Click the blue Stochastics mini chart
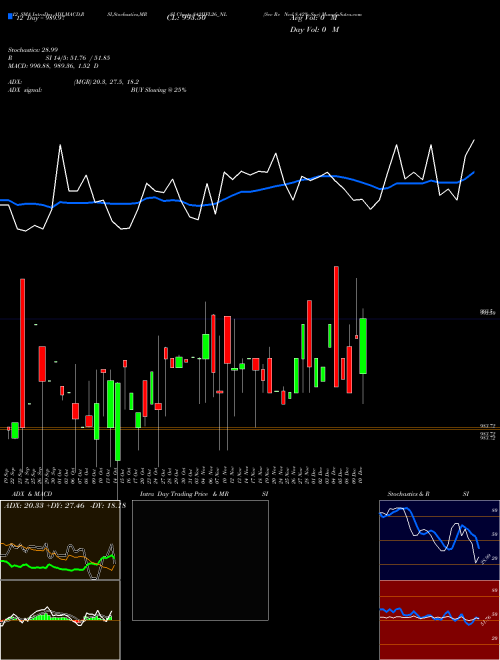This screenshot has height=660, width=500. (x=439, y=540)
